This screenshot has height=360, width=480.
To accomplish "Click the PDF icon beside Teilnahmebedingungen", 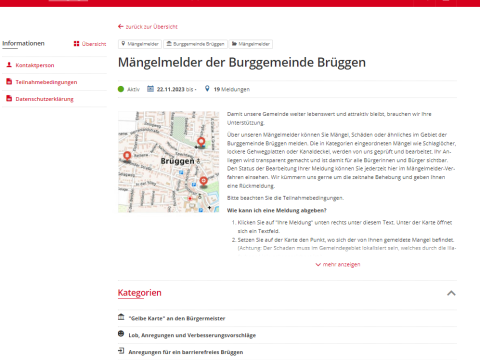I will tap(9, 82).
